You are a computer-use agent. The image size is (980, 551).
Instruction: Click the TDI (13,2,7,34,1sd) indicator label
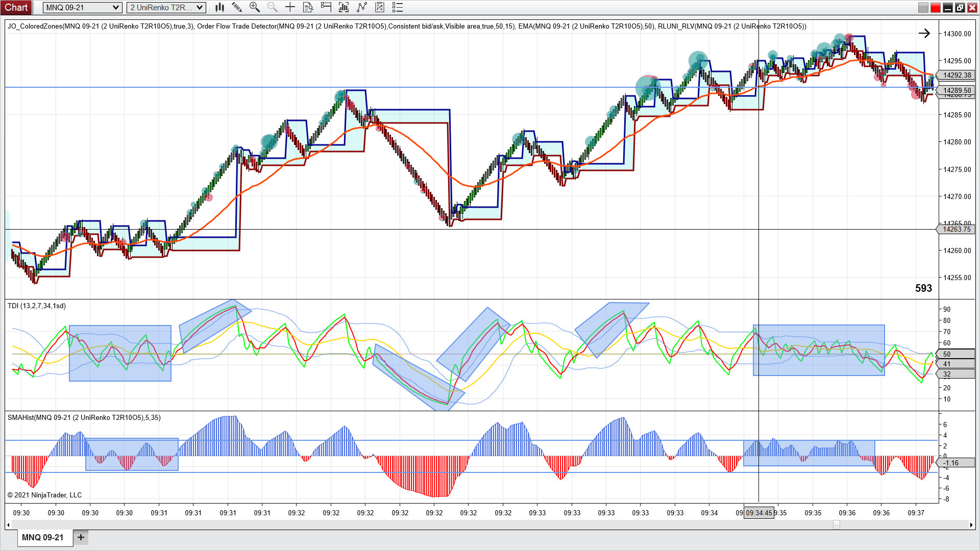[37, 306]
